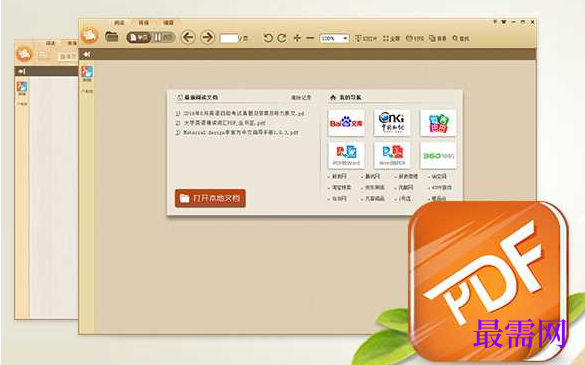The width and height of the screenshot is (585, 365).
Task: Open the colorful shopping tile beside CNKI
Action: (x=438, y=123)
